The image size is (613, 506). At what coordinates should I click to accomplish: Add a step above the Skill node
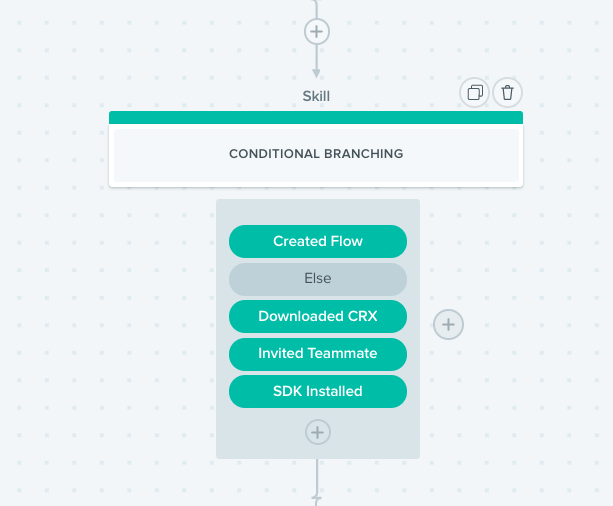pos(317,32)
